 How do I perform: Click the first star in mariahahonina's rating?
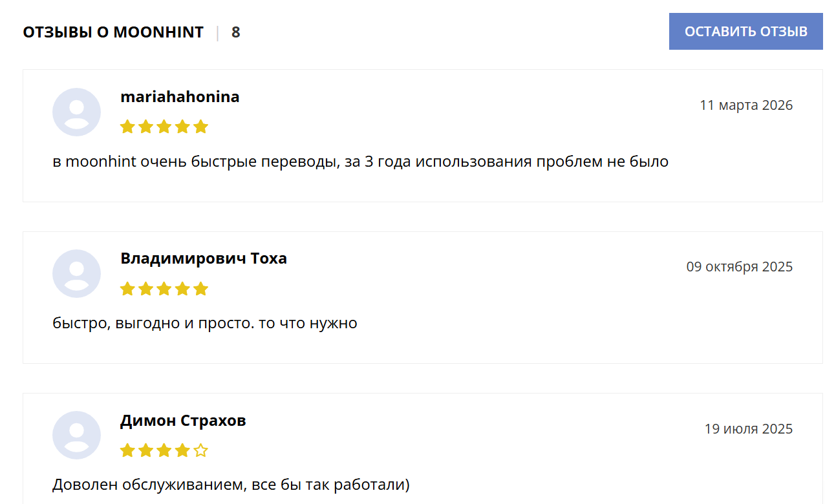127,127
